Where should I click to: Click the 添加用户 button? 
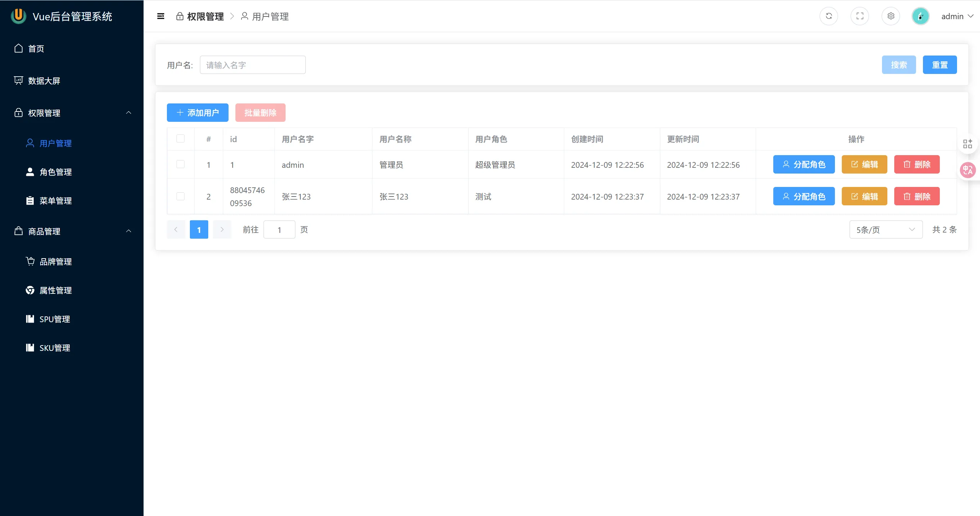click(198, 113)
